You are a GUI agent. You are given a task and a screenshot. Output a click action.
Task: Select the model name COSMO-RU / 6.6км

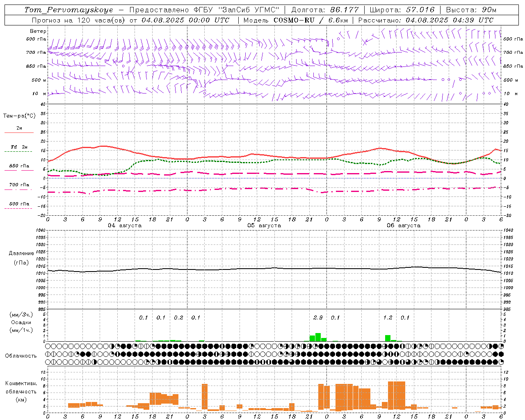point(311,20)
